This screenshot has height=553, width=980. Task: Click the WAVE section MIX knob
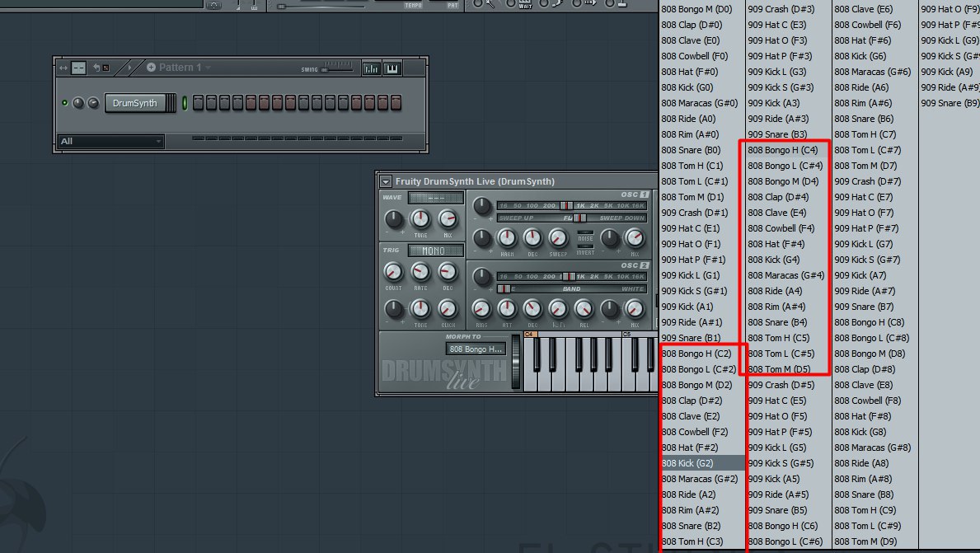[448, 218]
